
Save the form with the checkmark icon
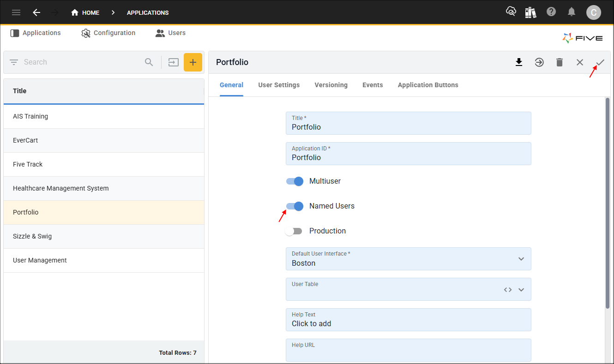coord(600,62)
